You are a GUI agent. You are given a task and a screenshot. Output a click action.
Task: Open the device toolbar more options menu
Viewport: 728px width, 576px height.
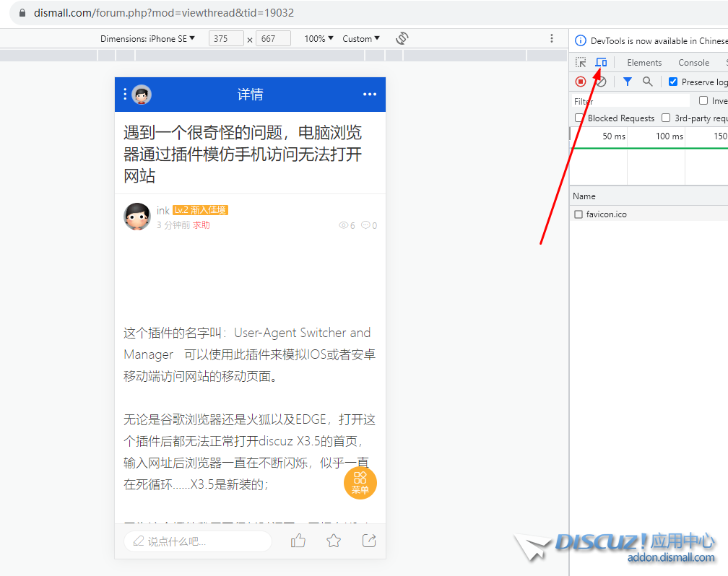click(552, 38)
